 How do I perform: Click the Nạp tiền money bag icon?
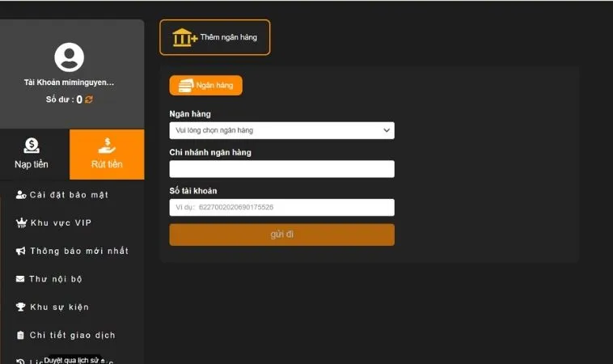point(32,146)
